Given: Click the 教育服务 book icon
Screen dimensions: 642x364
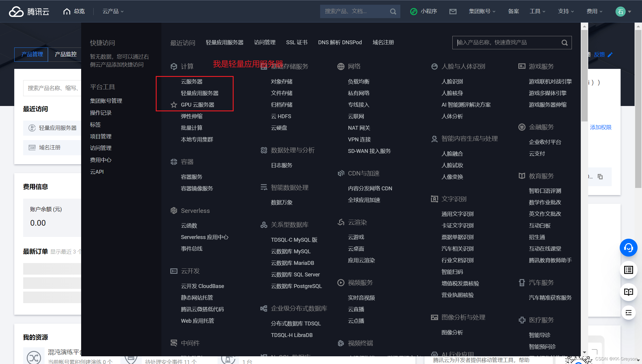Looking at the screenshot, I should (522, 176).
